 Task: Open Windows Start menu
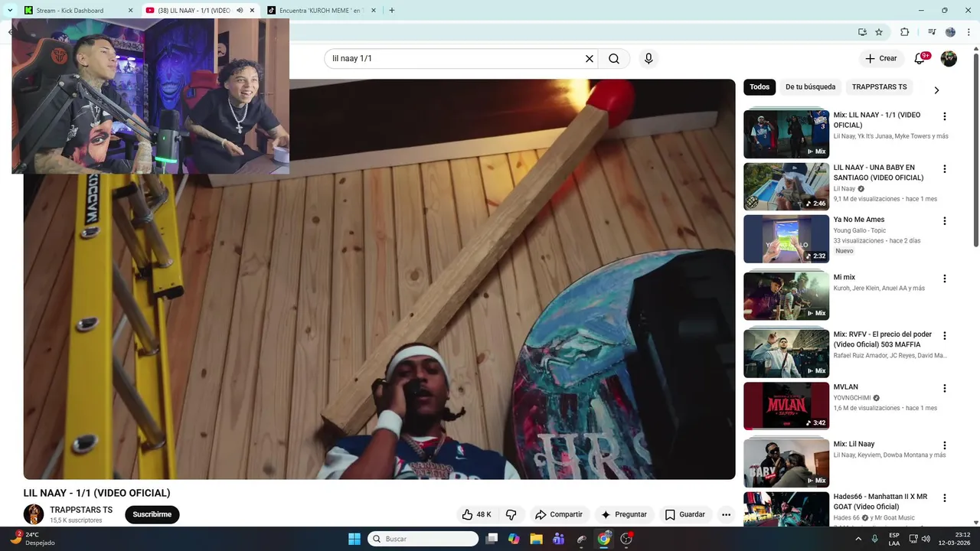[354, 539]
